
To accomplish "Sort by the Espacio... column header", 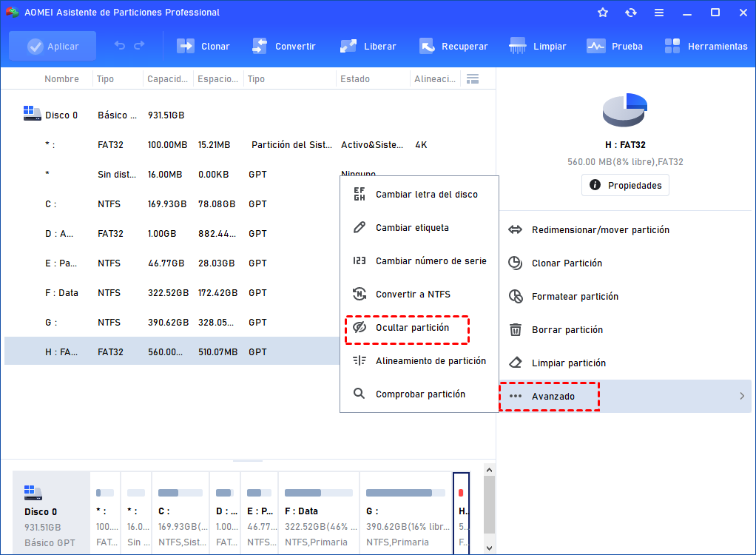I will tap(218, 79).
